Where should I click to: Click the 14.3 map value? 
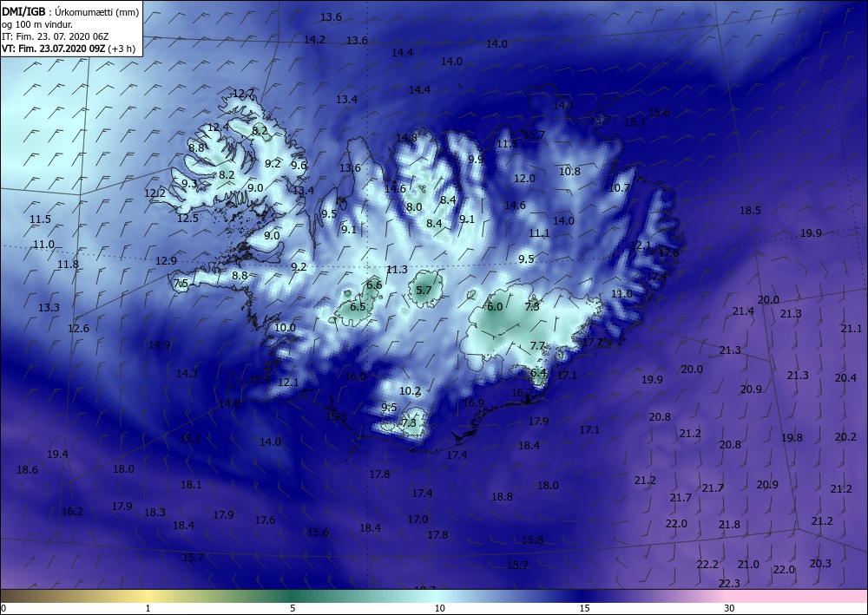[187, 373]
